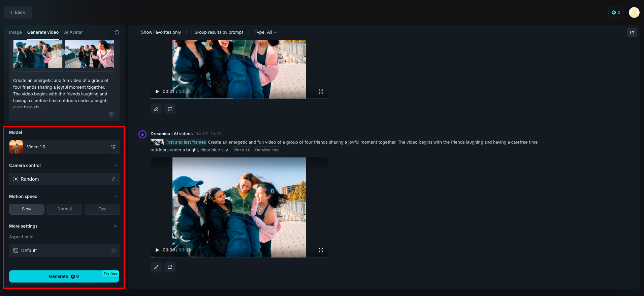The height and width of the screenshot is (296, 644).
Task: Choose Normal motion speed
Action: [x=65, y=209]
